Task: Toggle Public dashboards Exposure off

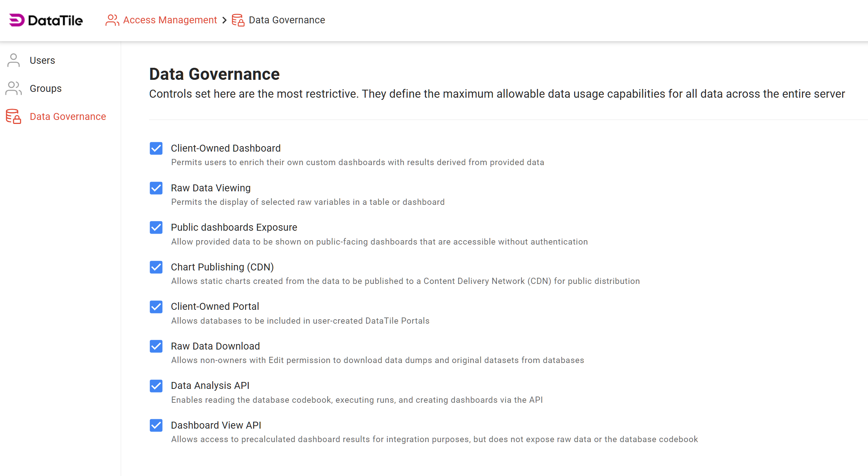Action: click(x=156, y=228)
